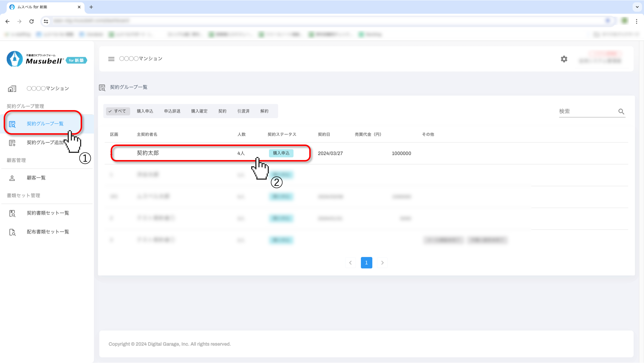Image resolution: width=644 pixels, height=363 pixels.
Task: Open 顧客一覧 person icon
Action: [x=12, y=178]
